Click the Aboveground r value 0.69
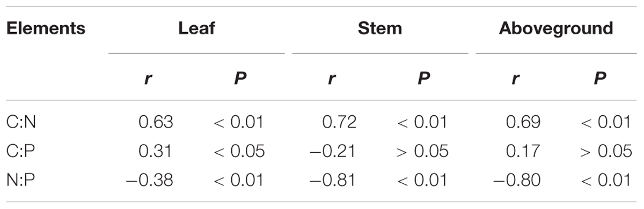 [x=523, y=122]
